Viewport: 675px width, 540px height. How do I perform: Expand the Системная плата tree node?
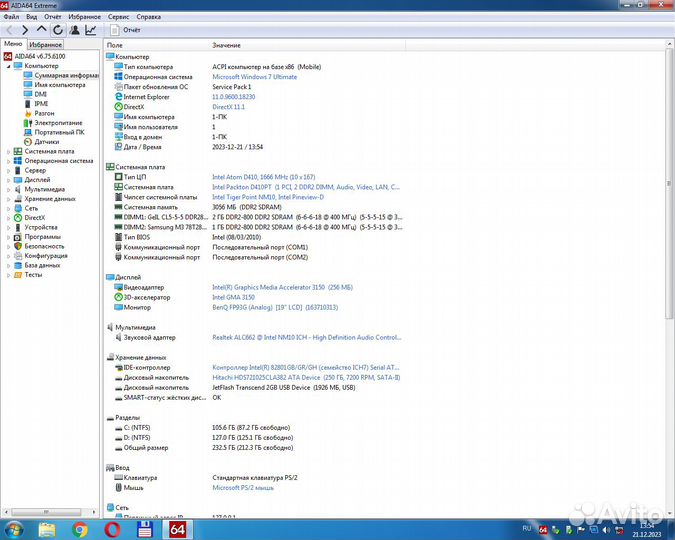click(x=8, y=152)
